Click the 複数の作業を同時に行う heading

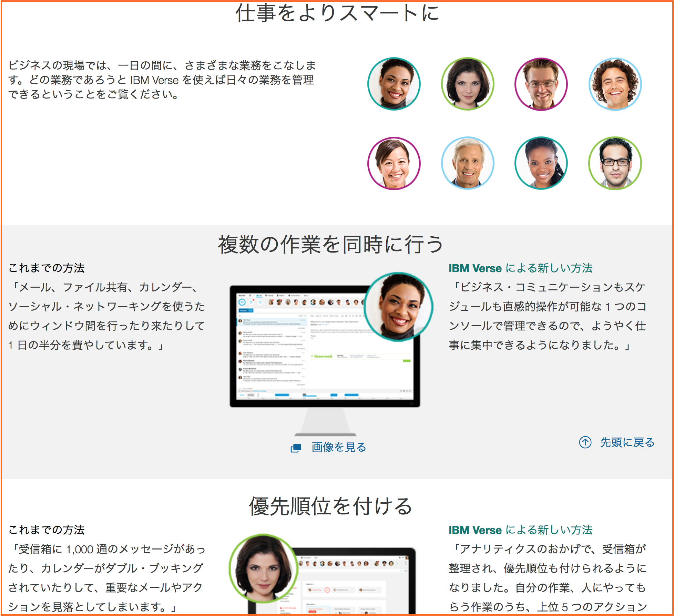[x=330, y=244]
